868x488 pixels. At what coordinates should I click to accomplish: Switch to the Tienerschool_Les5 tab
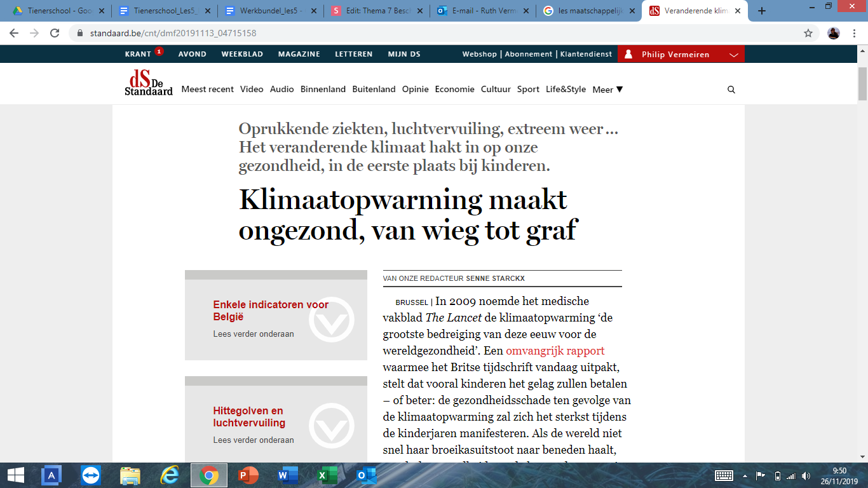(x=164, y=11)
